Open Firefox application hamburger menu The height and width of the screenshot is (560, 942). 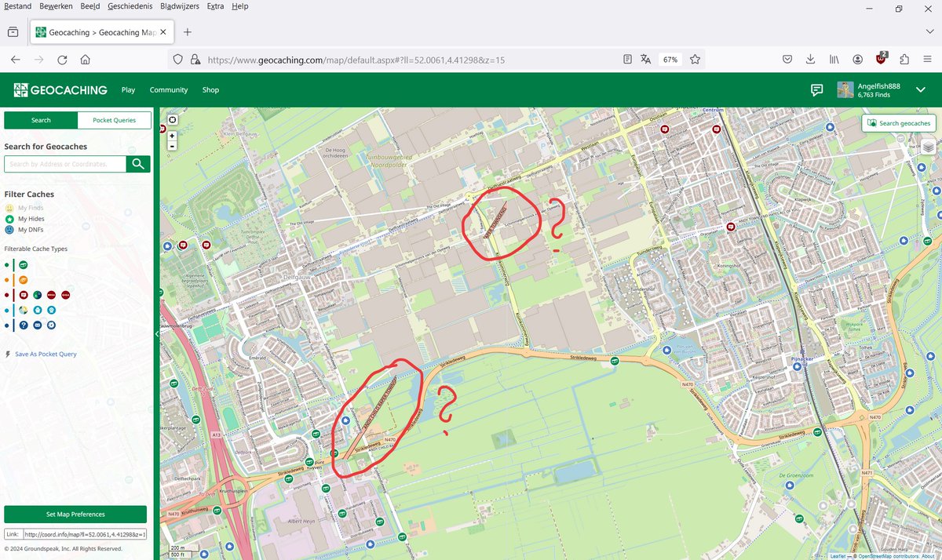tap(927, 60)
